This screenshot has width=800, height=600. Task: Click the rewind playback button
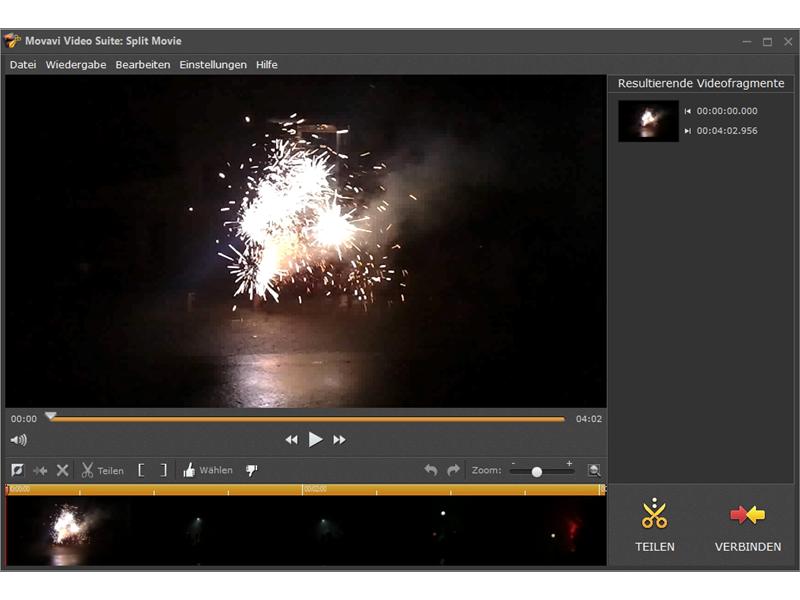(291, 440)
